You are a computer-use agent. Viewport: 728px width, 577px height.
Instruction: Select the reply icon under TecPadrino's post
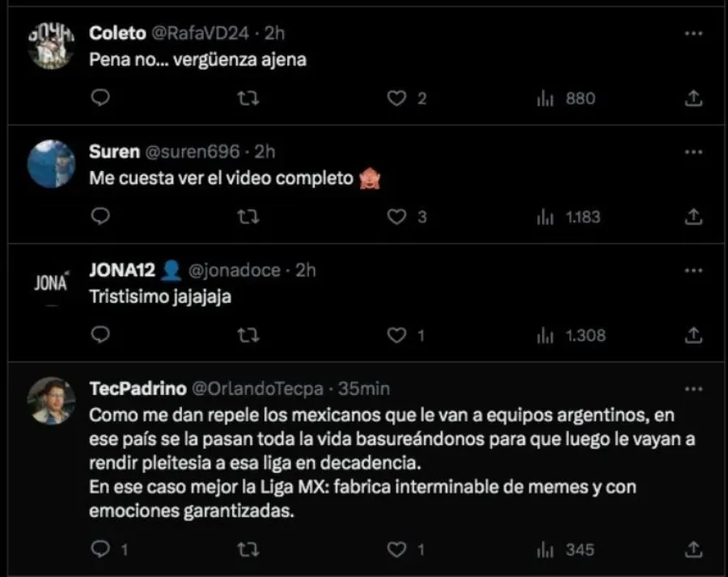tap(99, 549)
